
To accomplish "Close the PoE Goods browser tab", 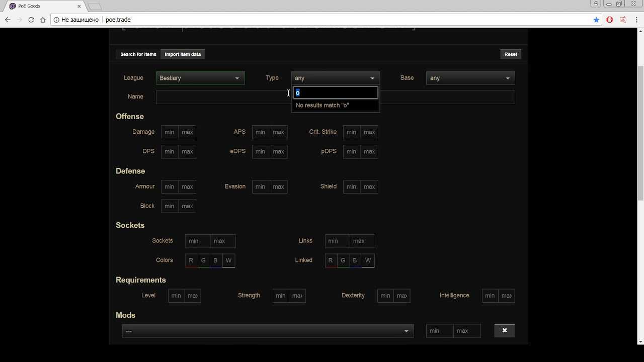I will [79, 6].
